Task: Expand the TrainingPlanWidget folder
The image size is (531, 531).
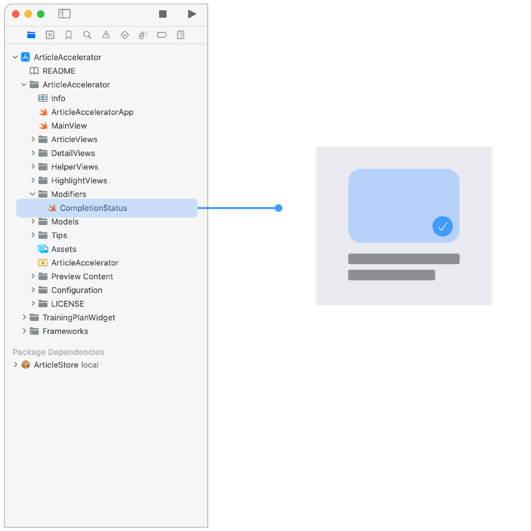Action: (x=24, y=317)
